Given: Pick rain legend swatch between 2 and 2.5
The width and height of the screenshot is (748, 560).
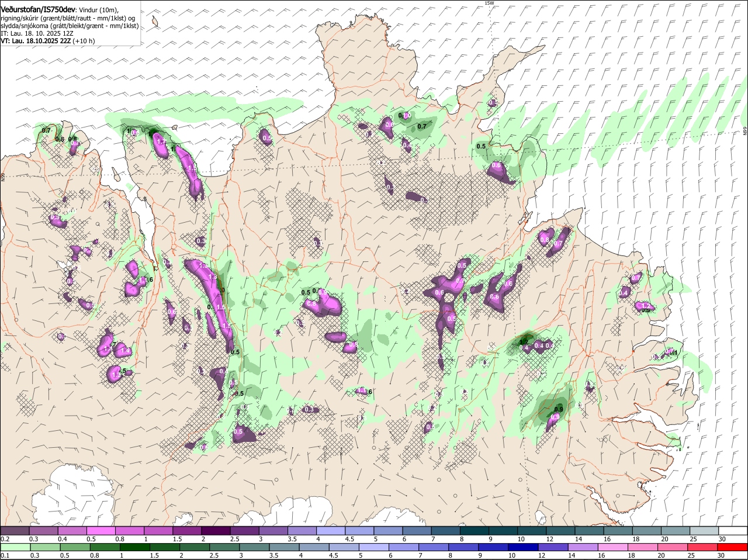Looking at the screenshot, I should (195, 547).
